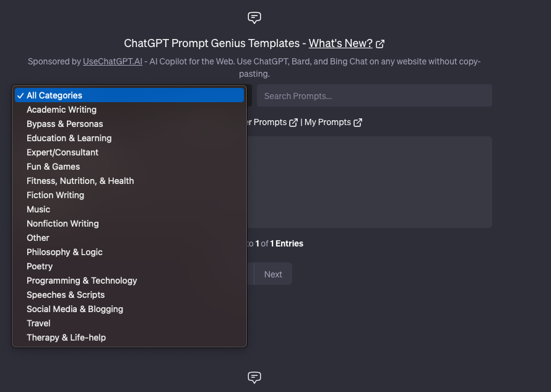Screen dimensions: 551x392
Task: Select Therapy & Life-help option
Action: 129,338
